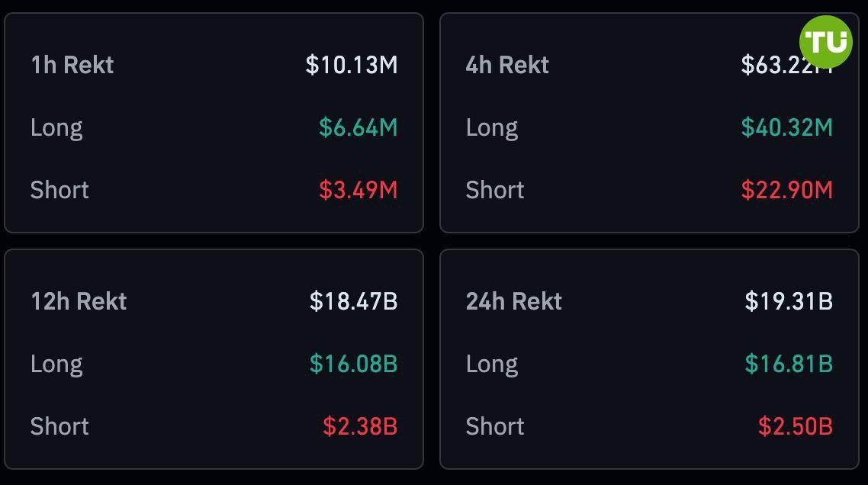
Task: Click the 24h Short value $2.50B
Action: (x=796, y=426)
